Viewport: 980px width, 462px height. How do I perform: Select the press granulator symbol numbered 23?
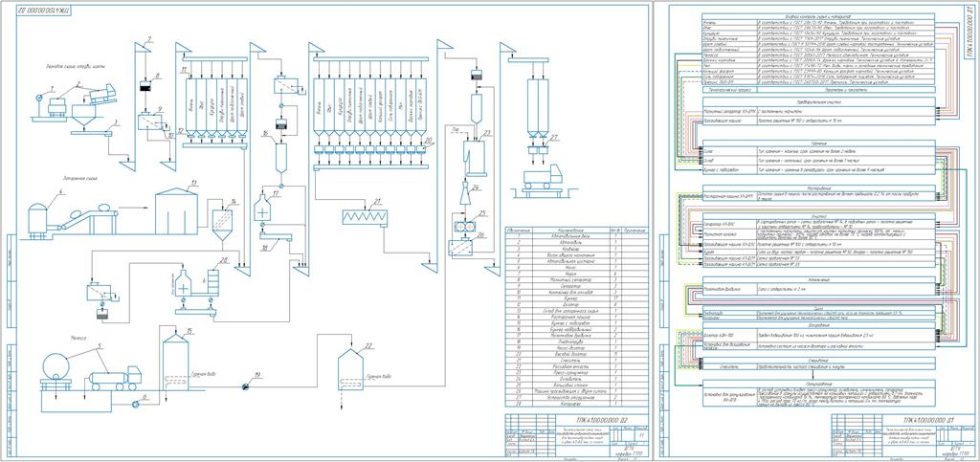point(475,157)
